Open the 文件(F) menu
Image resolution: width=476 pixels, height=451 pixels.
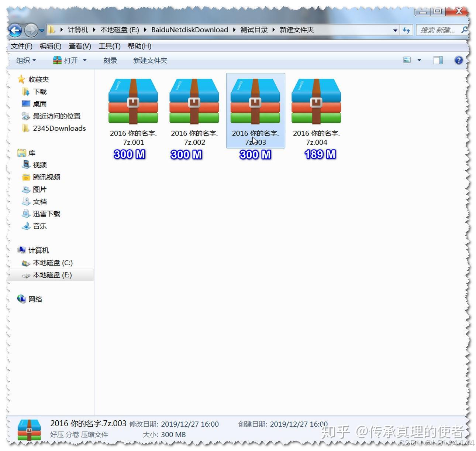coord(22,46)
